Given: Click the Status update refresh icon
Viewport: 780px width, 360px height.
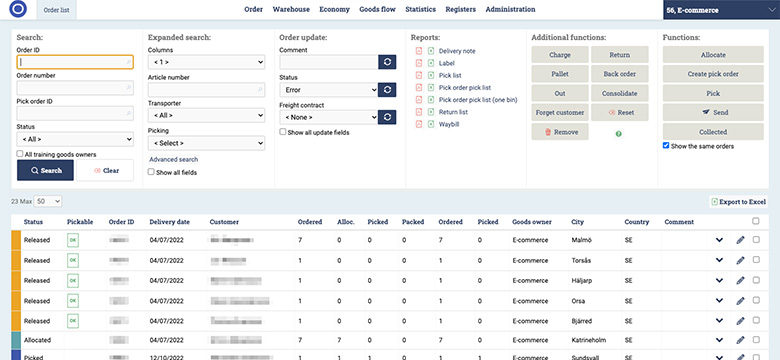Looking at the screenshot, I should 387,90.
